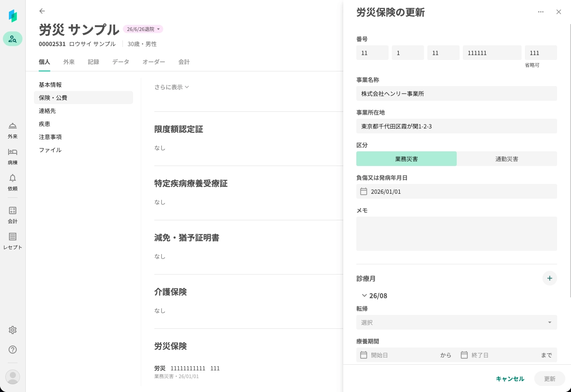The image size is (571, 392).
Task: Click the first 番号 field containing 11
Action: (x=372, y=53)
